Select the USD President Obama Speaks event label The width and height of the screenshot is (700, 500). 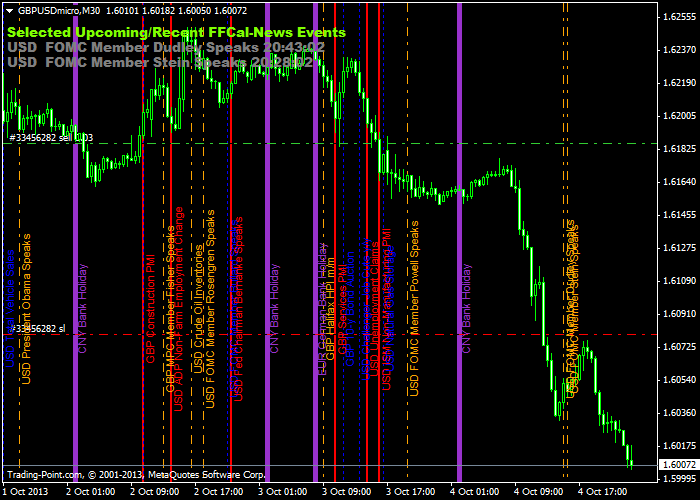coord(26,308)
